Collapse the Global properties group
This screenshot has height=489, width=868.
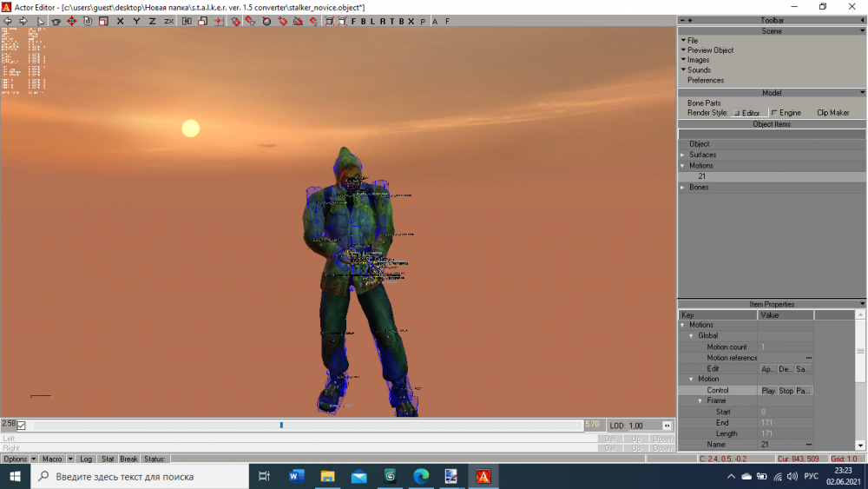692,336
